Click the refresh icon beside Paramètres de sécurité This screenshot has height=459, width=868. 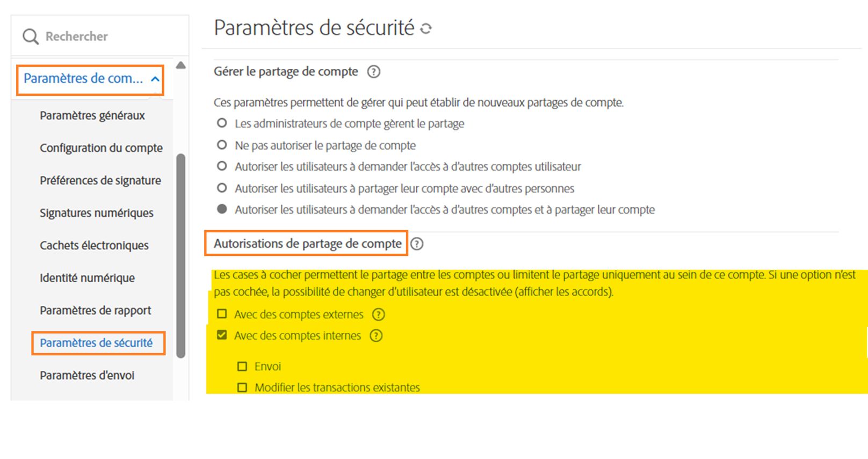click(426, 28)
